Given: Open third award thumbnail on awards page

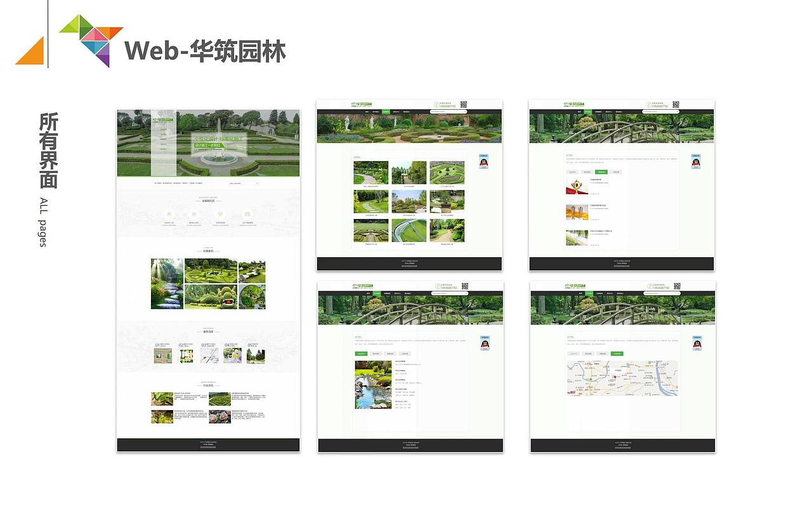Looking at the screenshot, I should (x=577, y=237).
